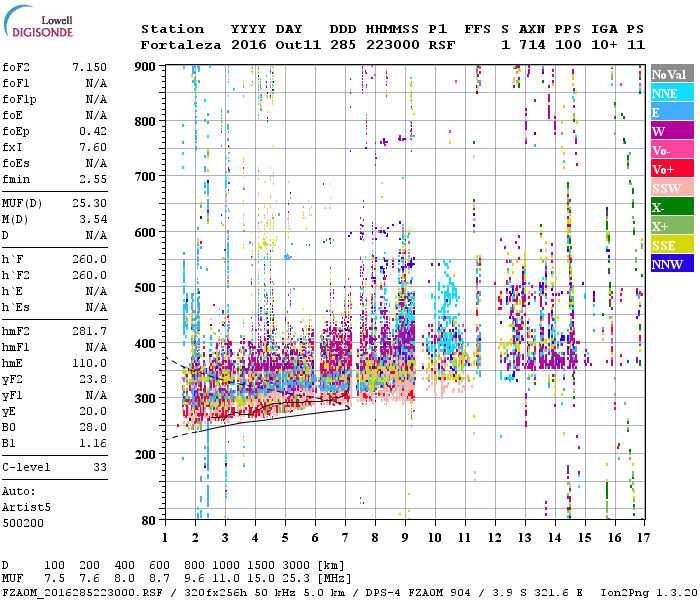This screenshot has width=700, height=600.
Task: Click the B1 value 1.16
Action: tap(93, 443)
